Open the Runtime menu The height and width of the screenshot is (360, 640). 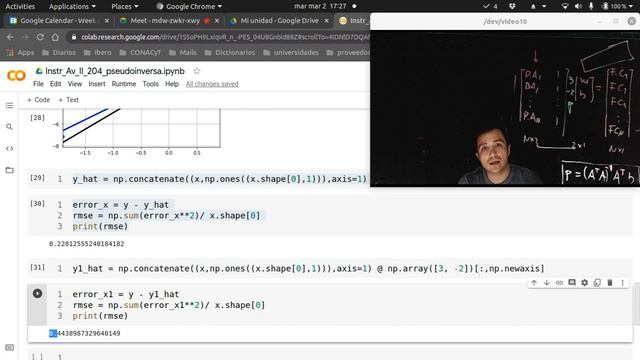pos(124,84)
